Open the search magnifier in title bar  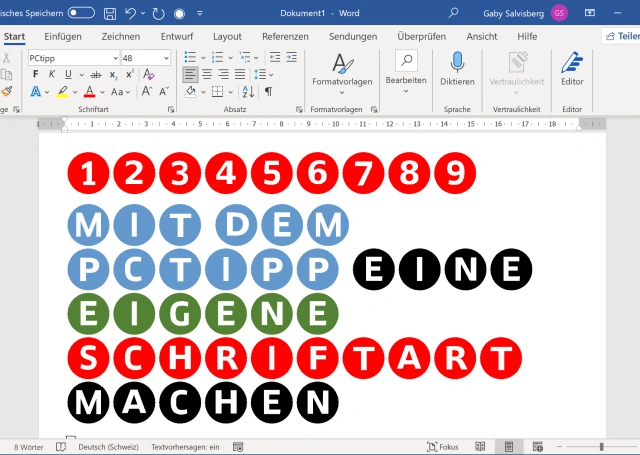453,13
